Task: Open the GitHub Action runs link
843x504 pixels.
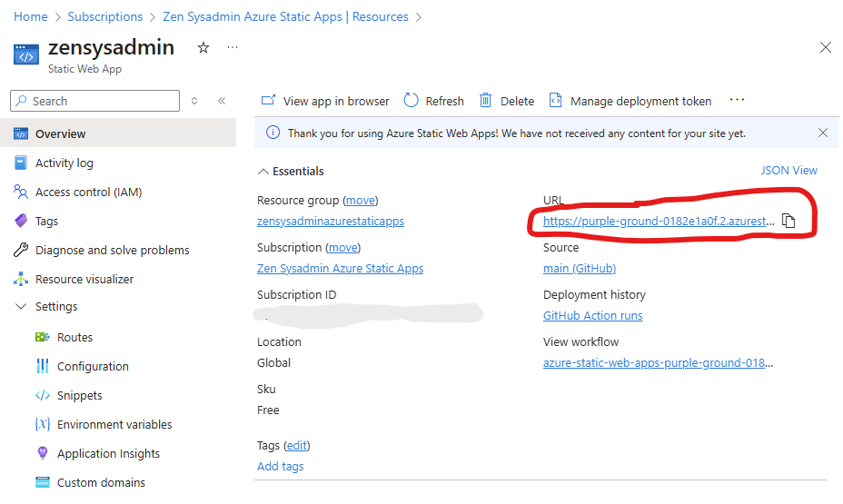Action: [x=592, y=316]
